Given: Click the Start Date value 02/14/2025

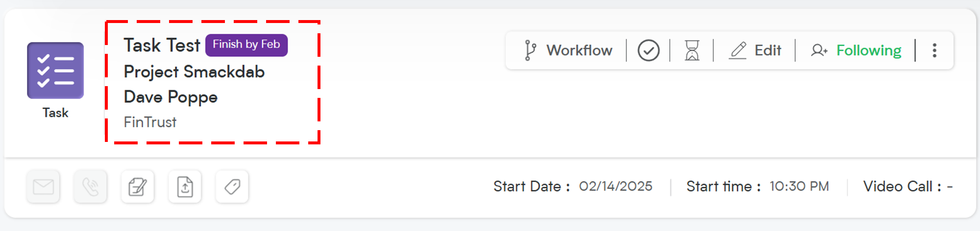Looking at the screenshot, I should pyautogui.click(x=615, y=186).
